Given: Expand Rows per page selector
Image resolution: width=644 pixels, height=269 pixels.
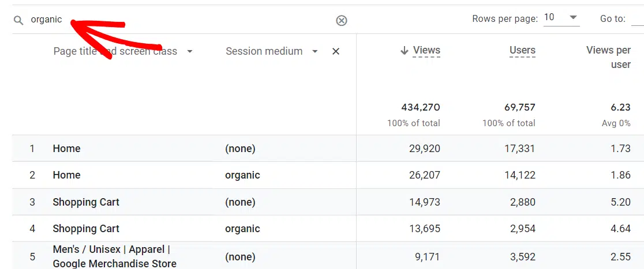Looking at the screenshot, I should [x=561, y=18].
